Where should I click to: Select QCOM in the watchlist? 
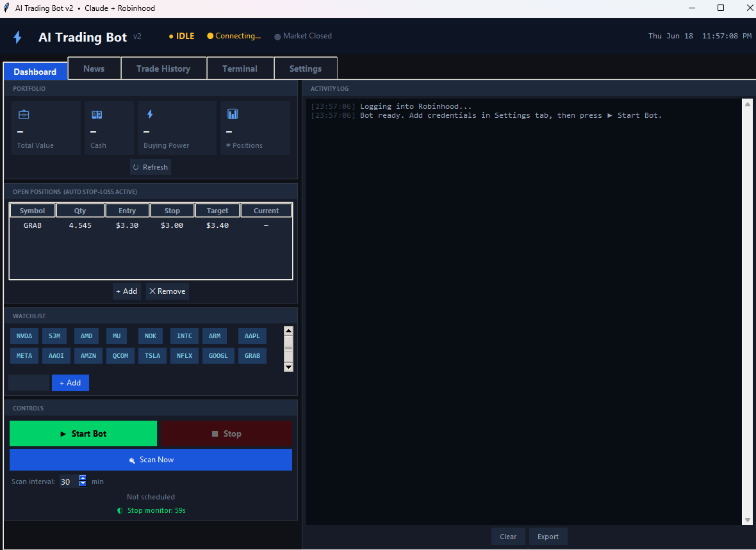(120, 356)
